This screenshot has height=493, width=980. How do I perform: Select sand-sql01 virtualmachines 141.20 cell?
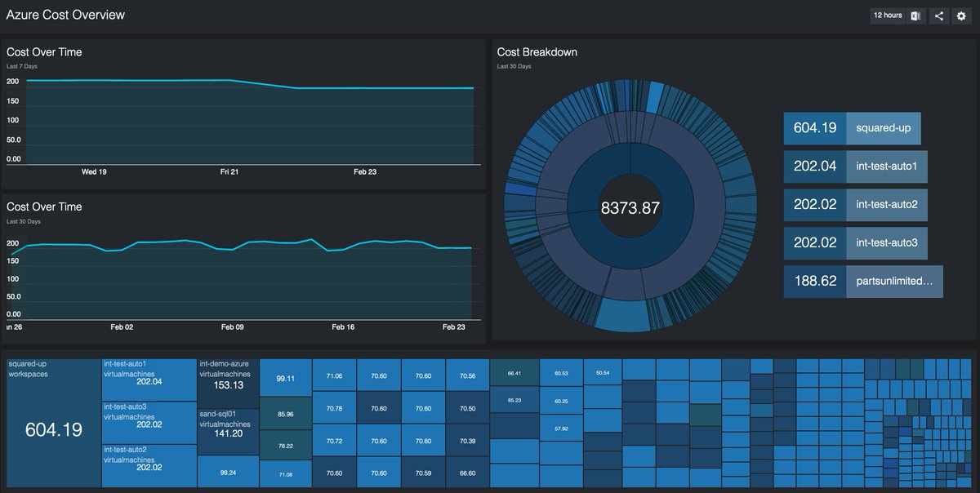(228, 431)
